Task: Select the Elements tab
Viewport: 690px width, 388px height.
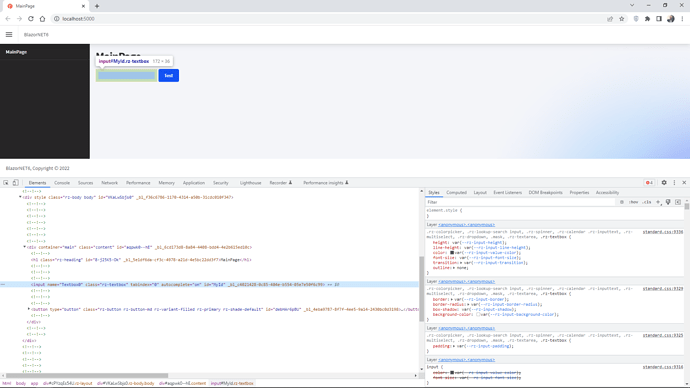Action: click(37, 183)
